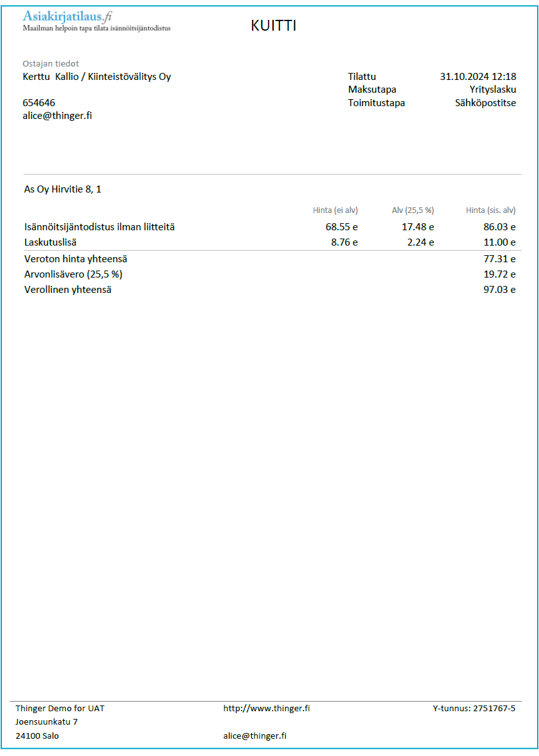539x756 pixels.
Task: Click column header "Alv (25,5 %)"
Action: (x=412, y=210)
